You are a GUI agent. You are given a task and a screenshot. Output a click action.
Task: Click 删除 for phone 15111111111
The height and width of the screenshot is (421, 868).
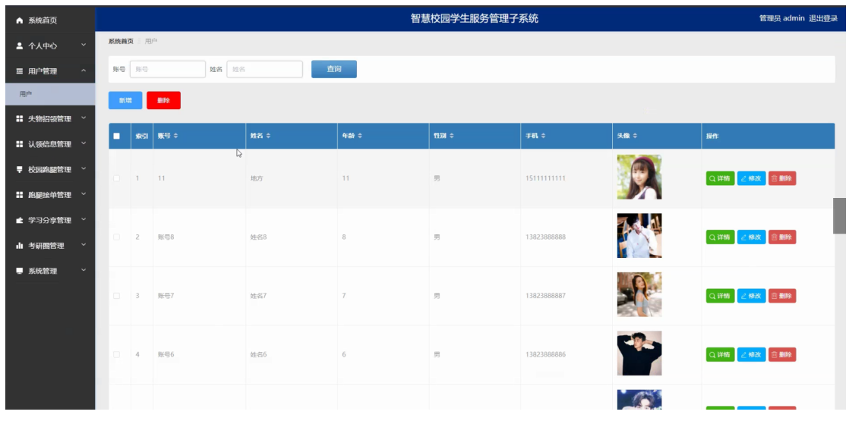782,179
